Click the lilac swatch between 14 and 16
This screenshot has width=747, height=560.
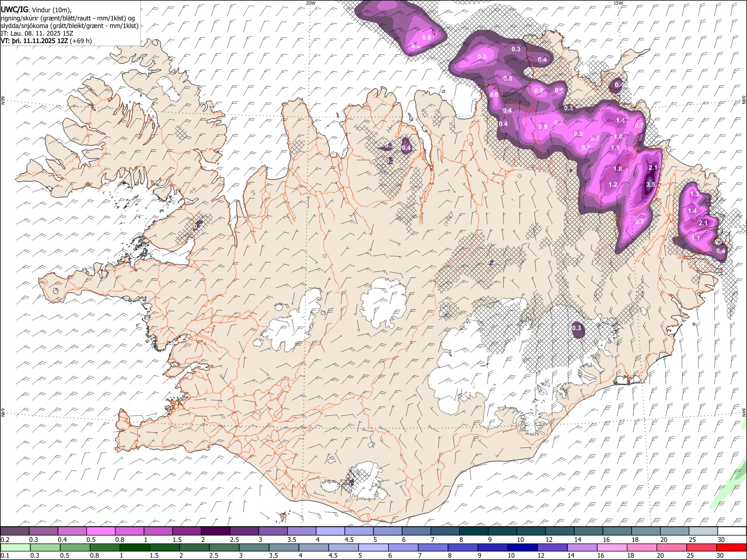tap(582, 548)
